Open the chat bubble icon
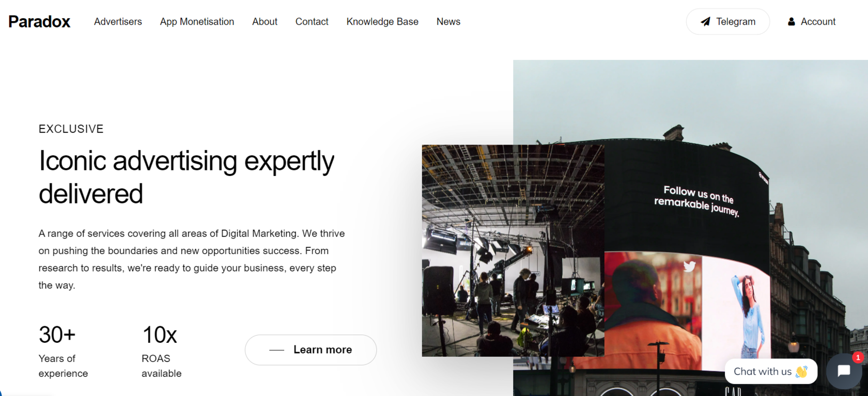The height and width of the screenshot is (396, 868). click(844, 371)
